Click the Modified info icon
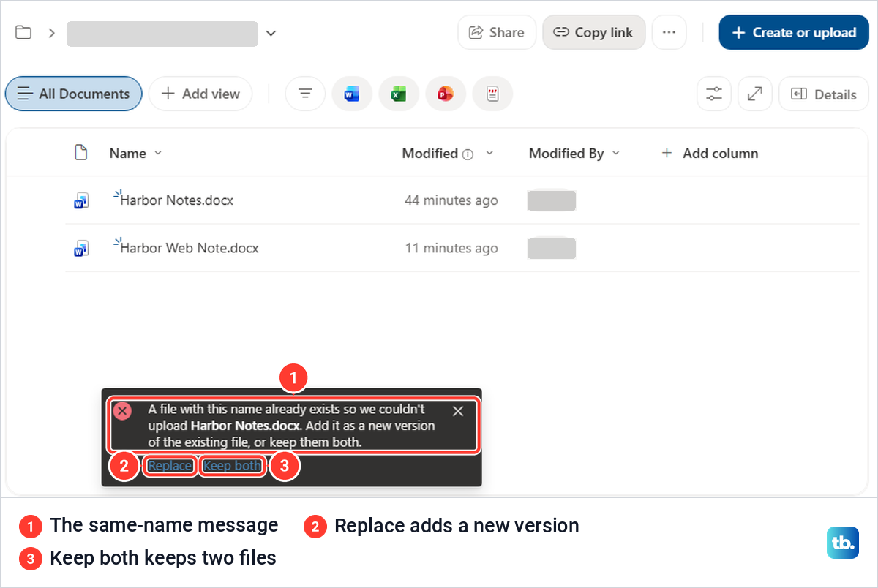 (468, 154)
